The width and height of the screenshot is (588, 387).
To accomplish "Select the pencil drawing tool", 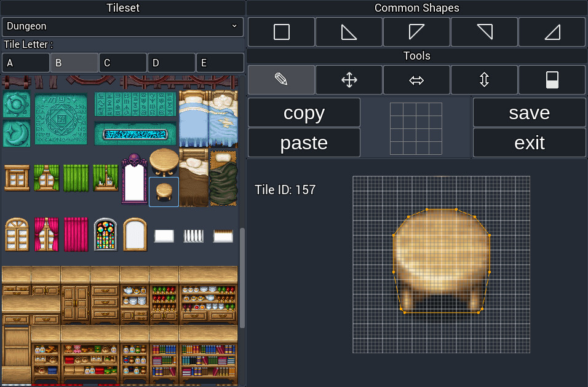I will (281, 79).
